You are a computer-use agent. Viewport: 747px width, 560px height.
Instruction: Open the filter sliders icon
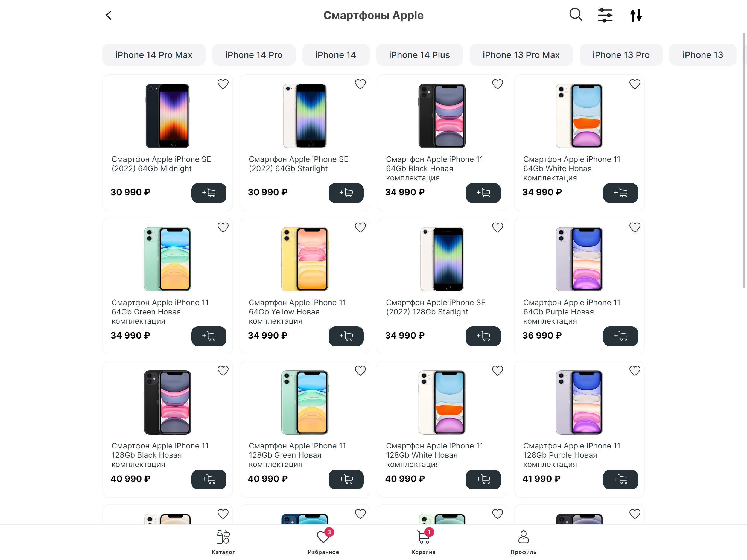605,15
